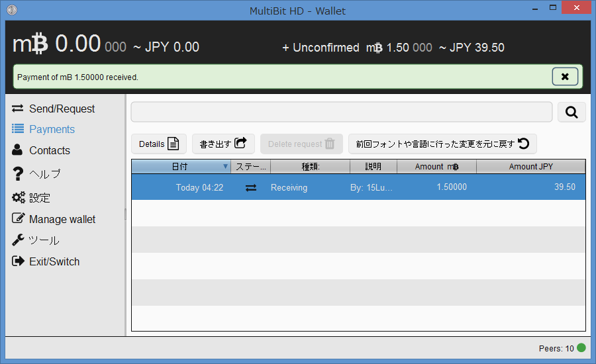
Task: Click the Unconfirmed balance mB 1.50 000
Action: (x=399, y=48)
